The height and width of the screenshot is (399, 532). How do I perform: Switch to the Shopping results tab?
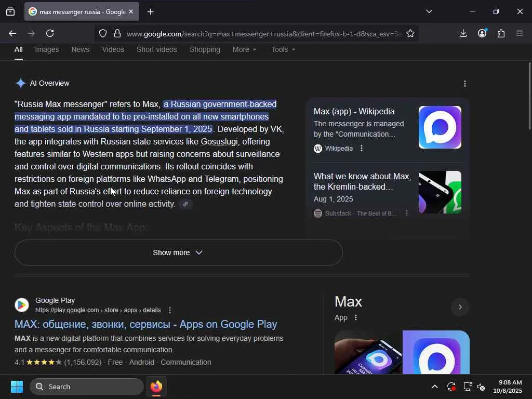pos(205,49)
